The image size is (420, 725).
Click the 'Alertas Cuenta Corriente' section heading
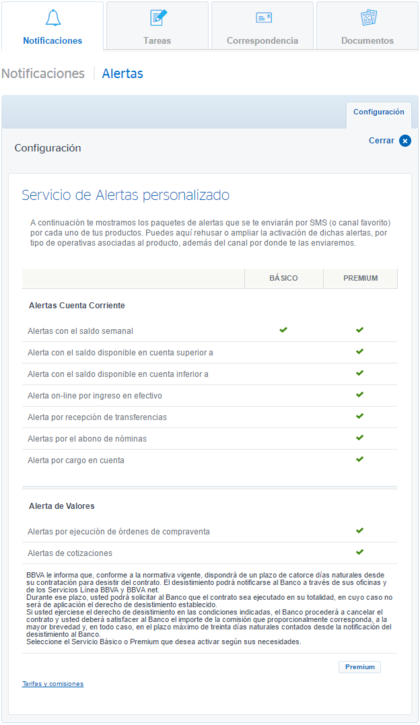tap(77, 306)
